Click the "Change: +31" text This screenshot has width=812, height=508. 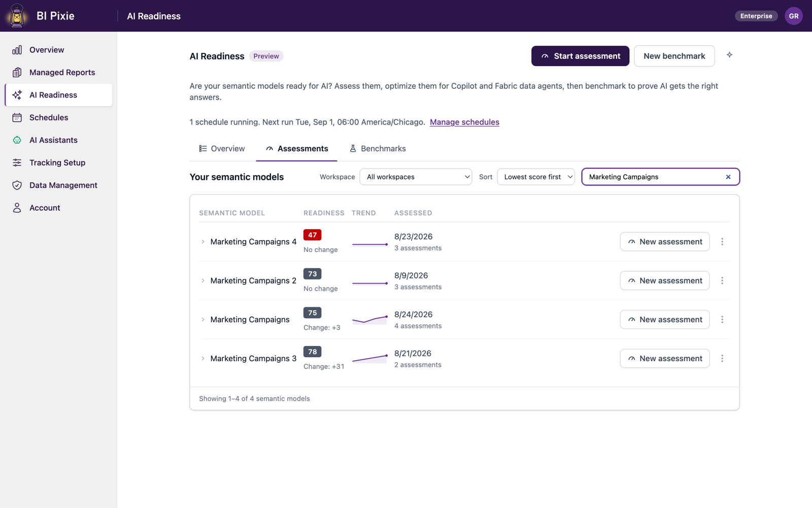coord(324,366)
